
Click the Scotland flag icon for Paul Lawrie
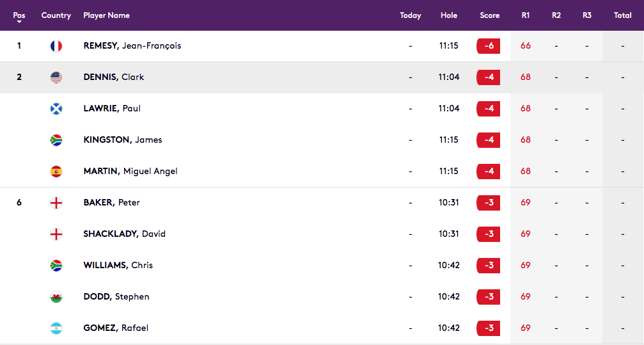pos(56,109)
